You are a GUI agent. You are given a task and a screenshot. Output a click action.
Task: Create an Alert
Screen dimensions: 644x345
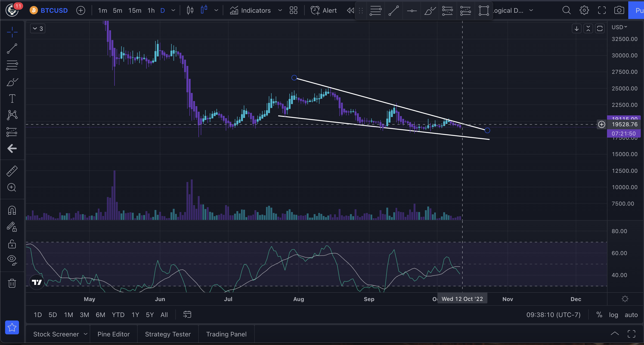[323, 10]
